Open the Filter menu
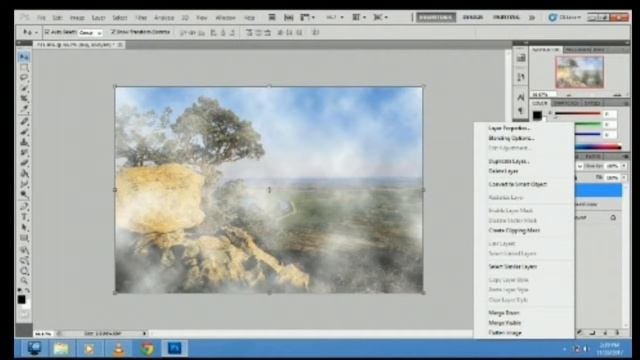Image resolution: width=640 pixels, height=360 pixels. (x=140, y=18)
